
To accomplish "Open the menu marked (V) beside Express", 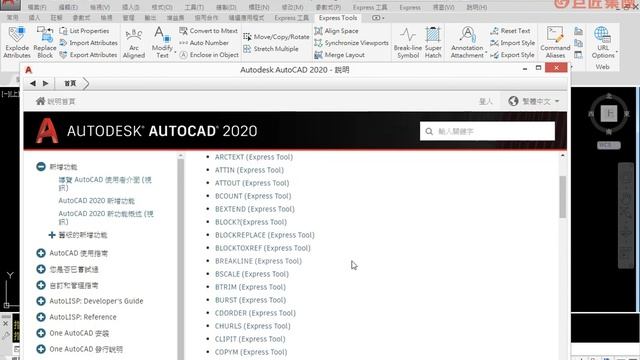I will tap(443, 7).
